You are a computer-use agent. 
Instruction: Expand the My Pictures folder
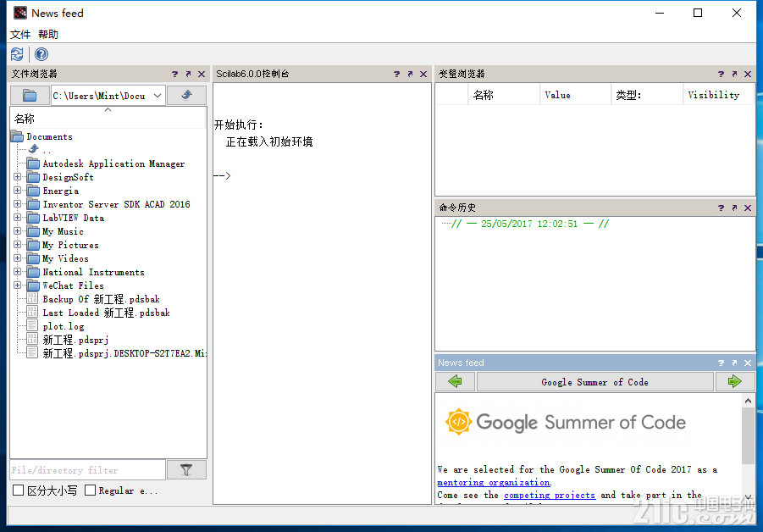point(18,244)
